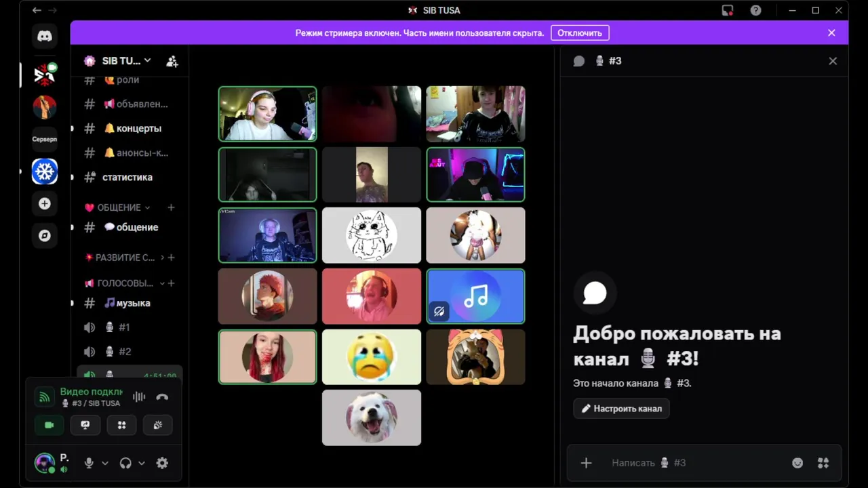Open the музыка channel
868x488 pixels.
click(129, 303)
